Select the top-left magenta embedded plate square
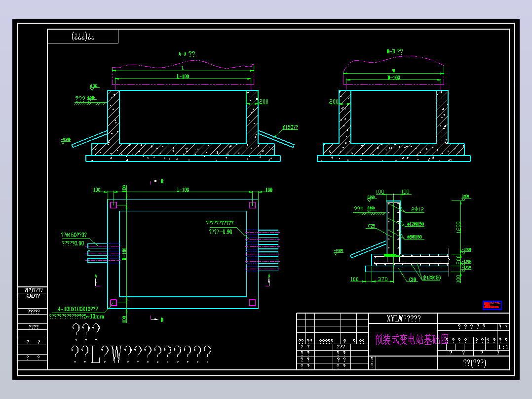 (x=114, y=205)
